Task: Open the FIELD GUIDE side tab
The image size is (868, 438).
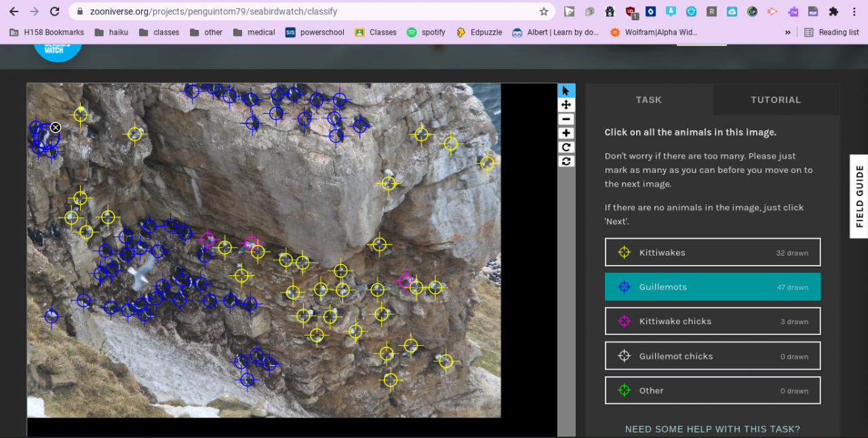Action: 859,197
